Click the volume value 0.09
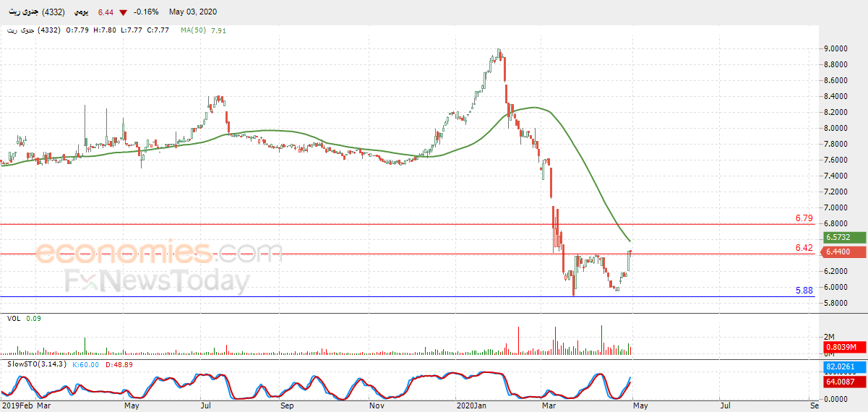 (x=34, y=318)
